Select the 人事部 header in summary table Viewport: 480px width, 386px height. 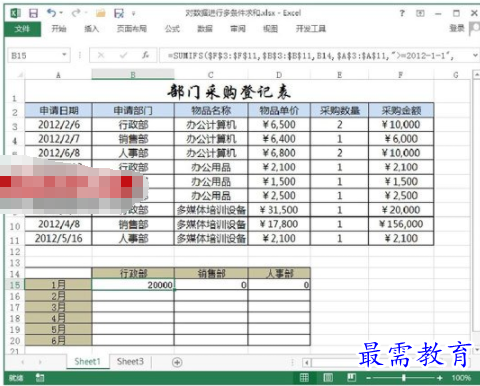coord(279,274)
